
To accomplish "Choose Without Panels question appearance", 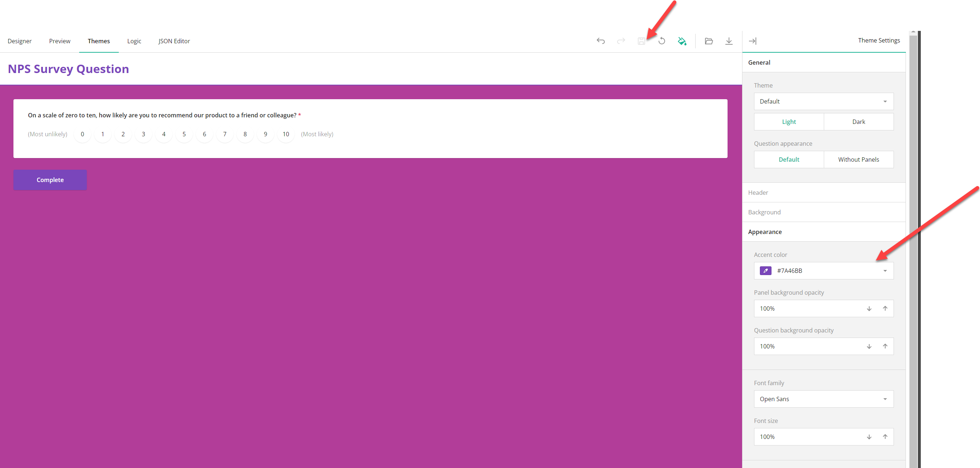I will tap(859, 159).
